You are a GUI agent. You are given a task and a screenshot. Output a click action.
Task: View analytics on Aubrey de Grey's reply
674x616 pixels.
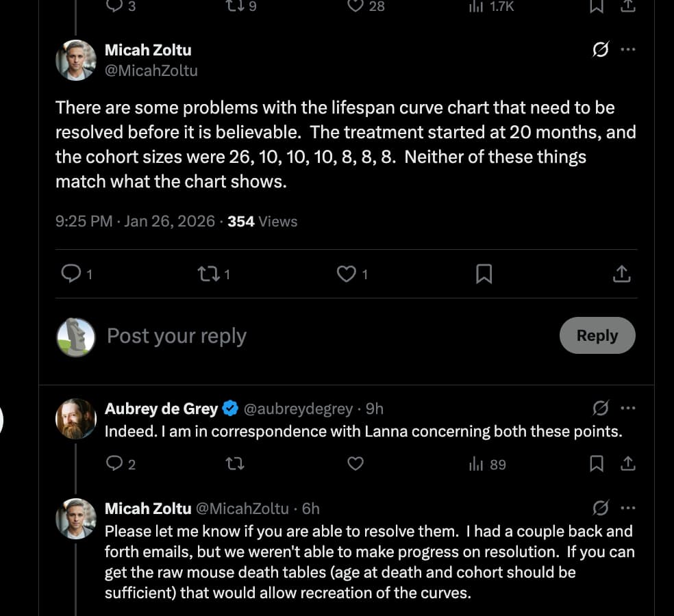477,464
